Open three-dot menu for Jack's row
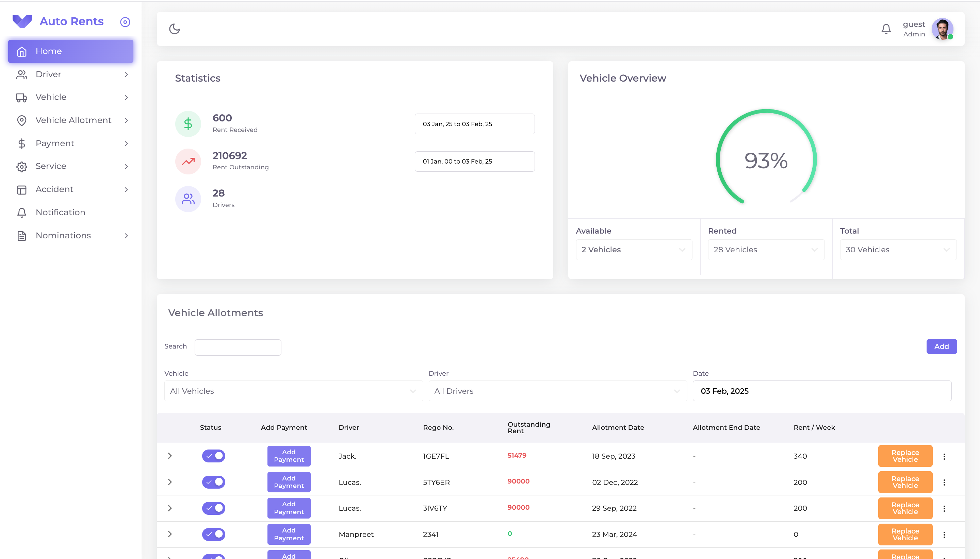The height and width of the screenshot is (559, 980). point(944,456)
